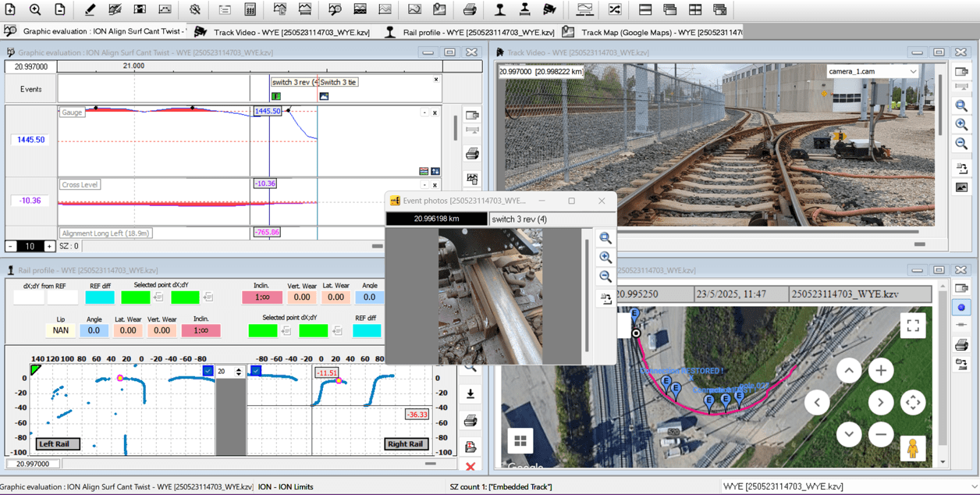Click the red X button in the Rail profile panel
Viewport: 980px width, 495px height.
(471, 467)
